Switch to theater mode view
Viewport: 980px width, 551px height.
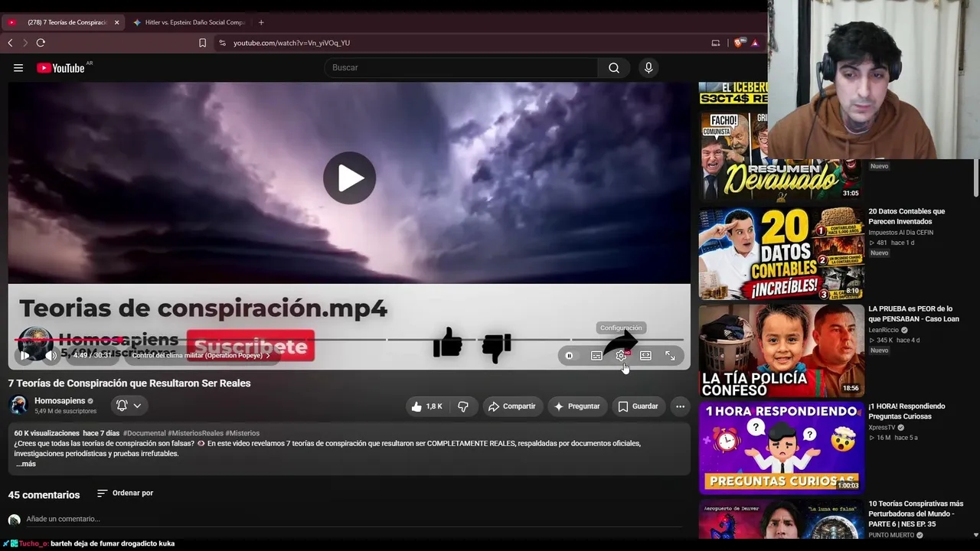[x=645, y=355]
